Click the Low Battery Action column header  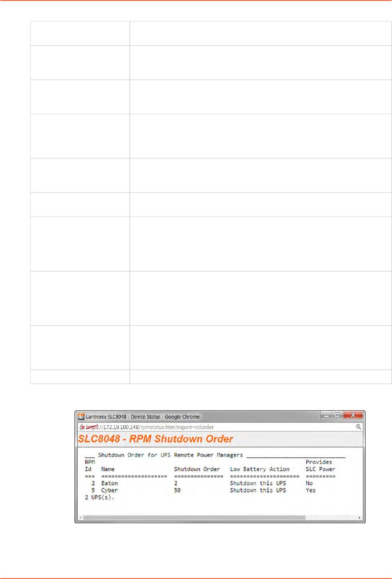click(x=260, y=469)
